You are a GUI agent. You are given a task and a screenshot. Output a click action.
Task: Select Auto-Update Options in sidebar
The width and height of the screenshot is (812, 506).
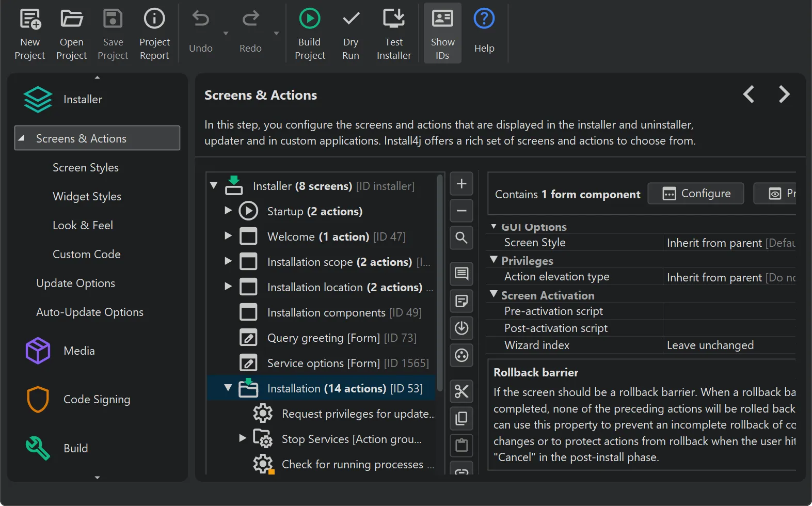tap(90, 312)
